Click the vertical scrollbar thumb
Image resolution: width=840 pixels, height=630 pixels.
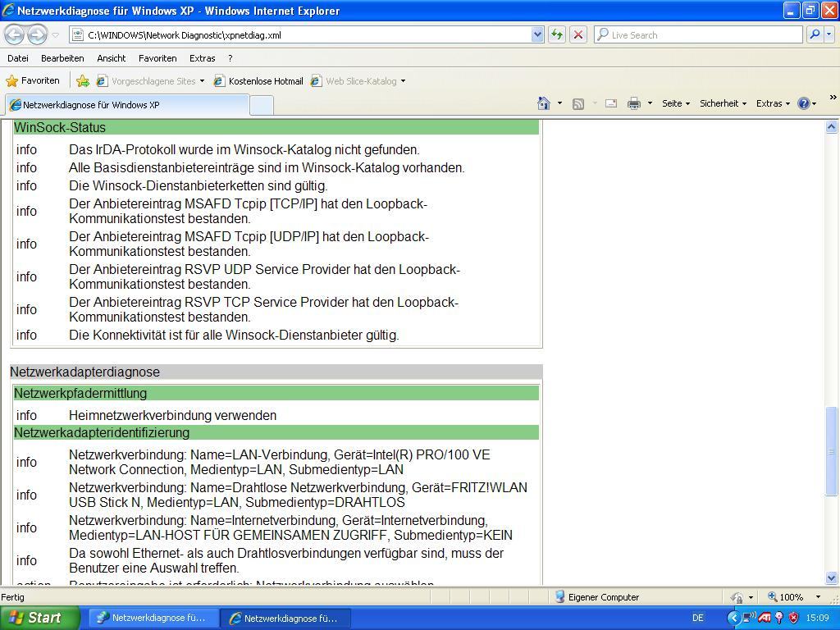pyautogui.click(x=831, y=452)
